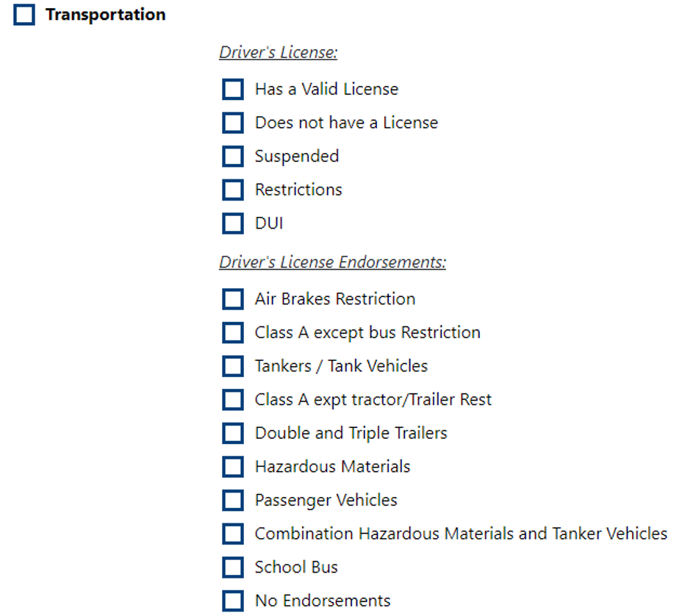This screenshot has height=616, width=682.
Task: Click the Hazardous Materials label text
Action: pos(333,466)
